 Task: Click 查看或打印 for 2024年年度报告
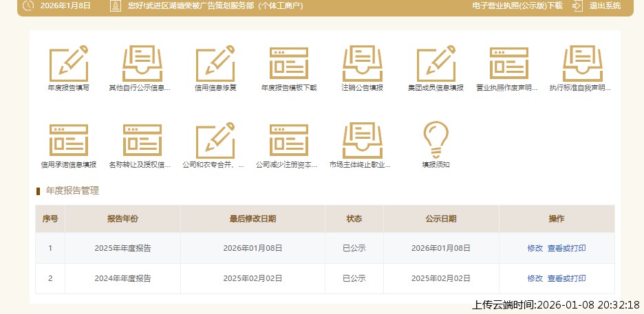[566, 278]
